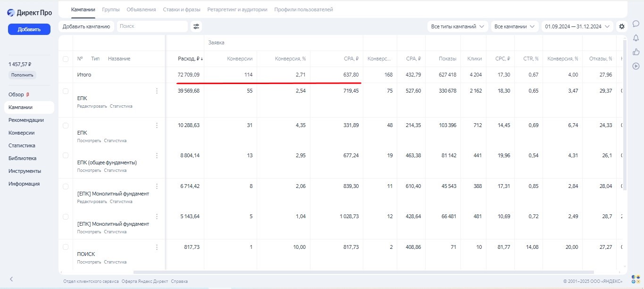Check the box for ЕПК (общее фундаменты) campaign
Viewport: 644px width, 289px height.
66,155
